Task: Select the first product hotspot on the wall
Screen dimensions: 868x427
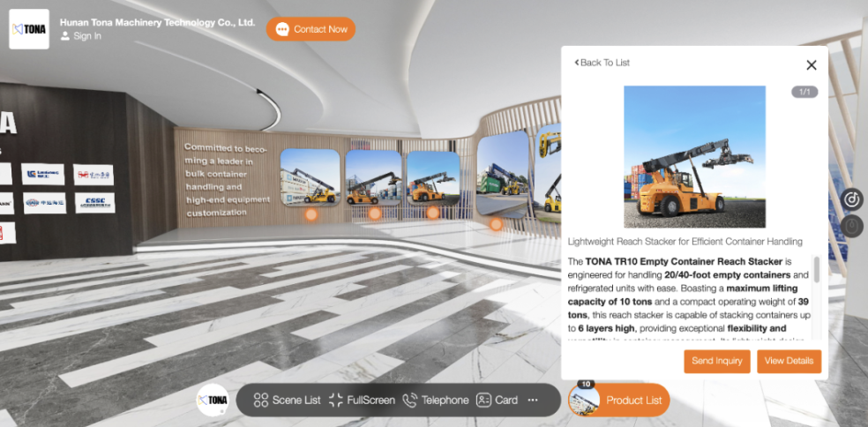Action: pyautogui.click(x=311, y=214)
